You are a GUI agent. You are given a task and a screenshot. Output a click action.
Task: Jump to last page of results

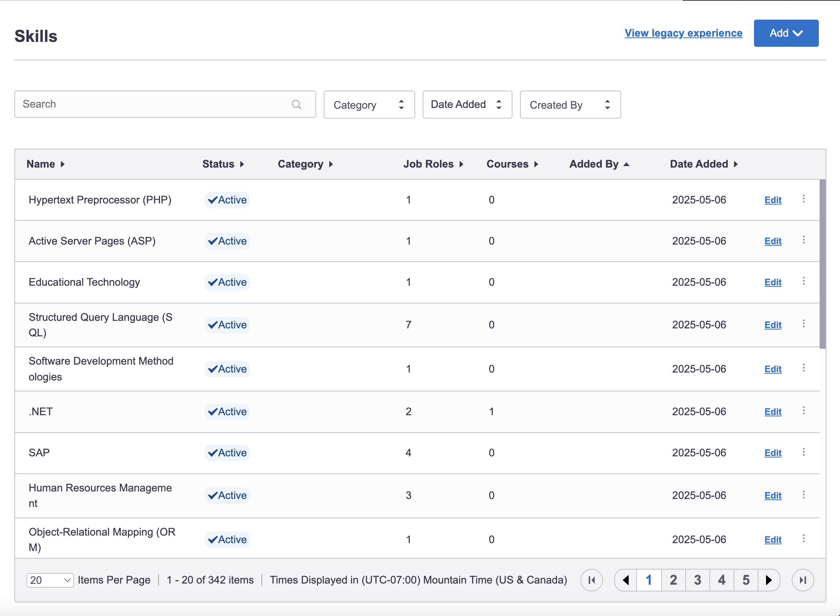coord(803,580)
